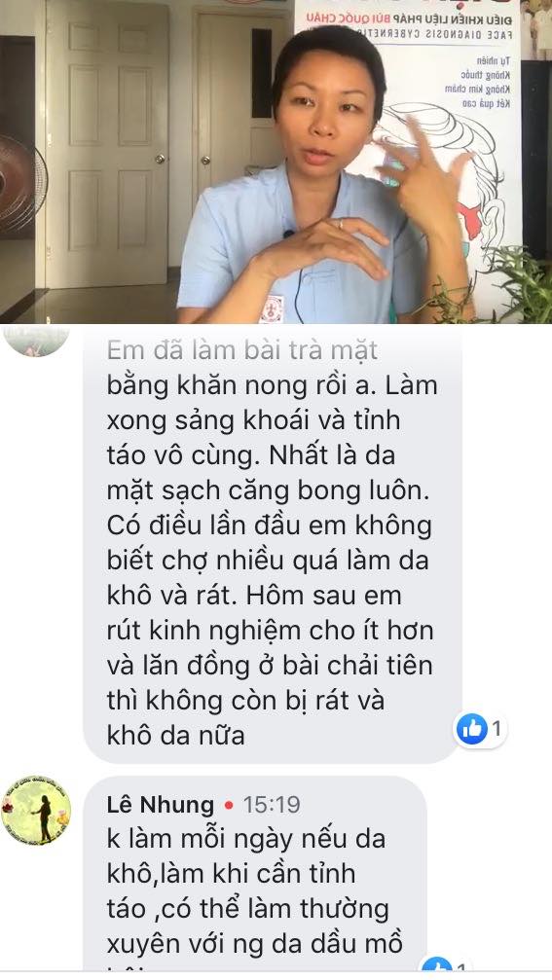Click the name badge on the woman's shirt
Image resolution: width=552 pixels, height=980 pixels.
pyautogui.click(x=272, y=309)
